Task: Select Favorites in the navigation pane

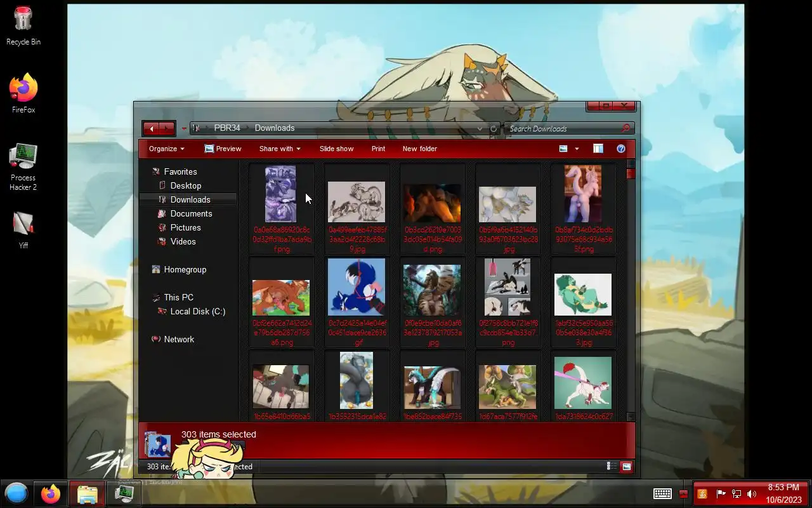Action: click(180, 171)
